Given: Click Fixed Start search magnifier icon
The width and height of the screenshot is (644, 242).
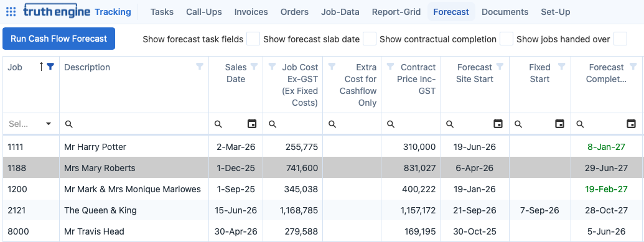Looking at the screenshot, I should point(519,124).
